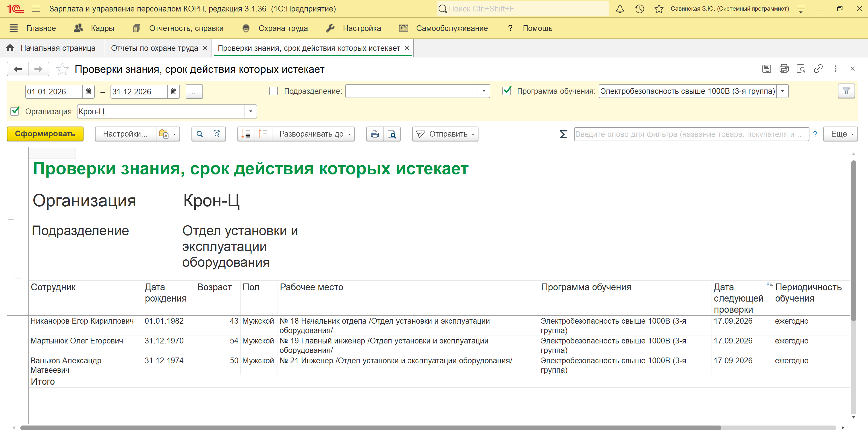
Task: Click the find magnifier icon in toolbar
Action: click(x=200, y=134)
